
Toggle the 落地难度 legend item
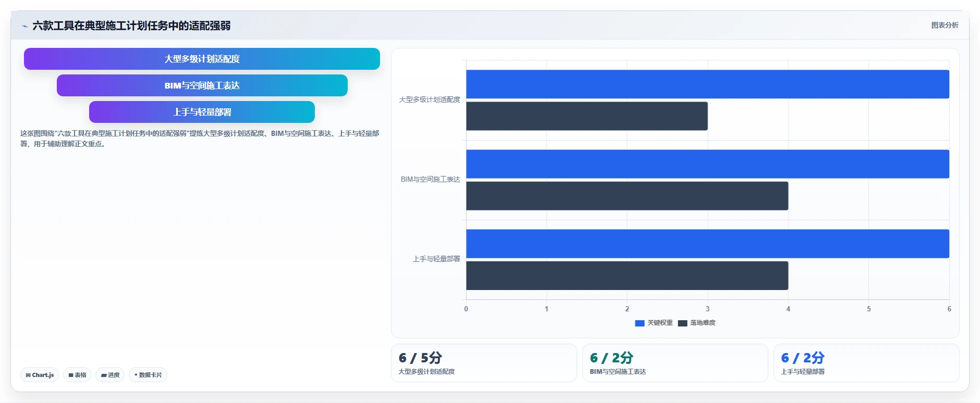click(696, 323)
